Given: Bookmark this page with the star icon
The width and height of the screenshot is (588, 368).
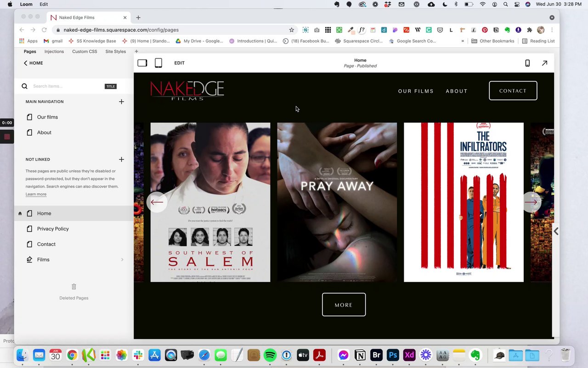Looking at the screenshot, I should pyautogui.click(x=291, y=30).
